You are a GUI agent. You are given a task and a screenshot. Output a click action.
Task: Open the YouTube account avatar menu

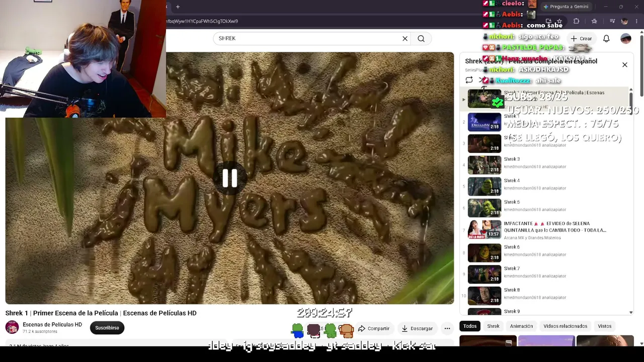[x=626, y=39]
